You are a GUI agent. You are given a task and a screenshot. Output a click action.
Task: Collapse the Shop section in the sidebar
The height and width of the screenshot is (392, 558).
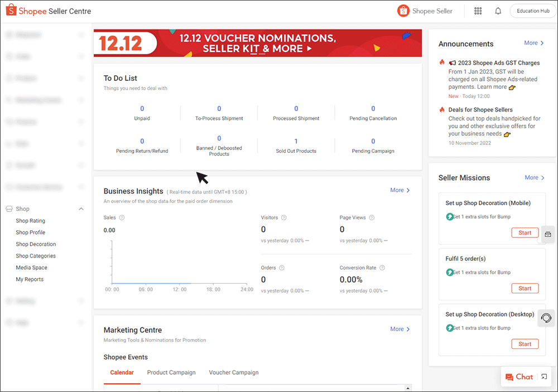pyautogui.click(x=81, y=209)
